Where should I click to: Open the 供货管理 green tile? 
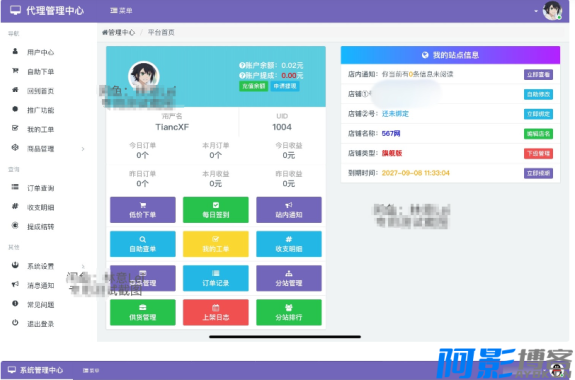143,312
